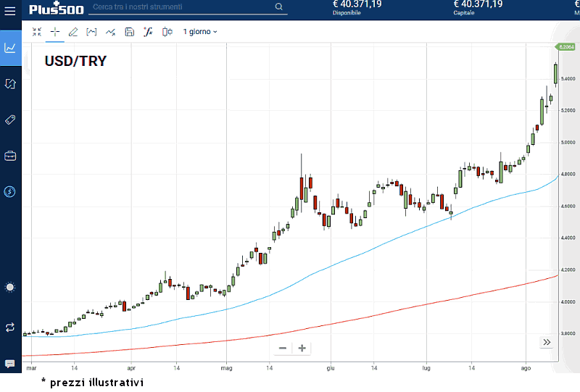
Task: Zoom in the chart with plus button
Action: pos(302,349)
